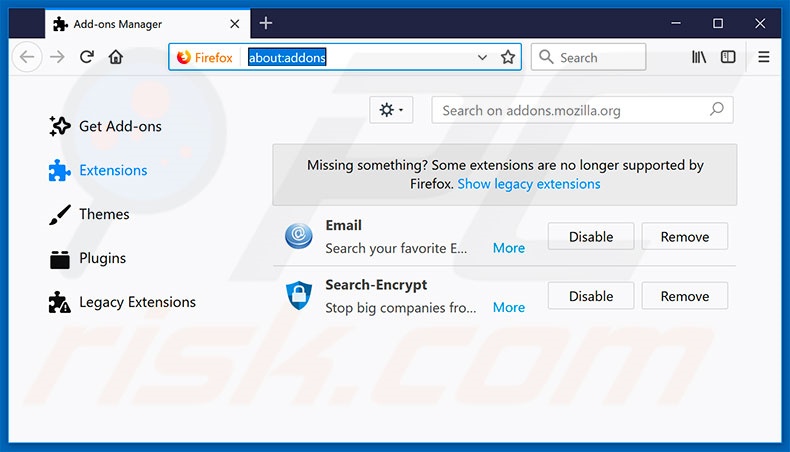Go back with the back arrow button
The width and height of the screenshot is (790, 452).
(27, 57)
